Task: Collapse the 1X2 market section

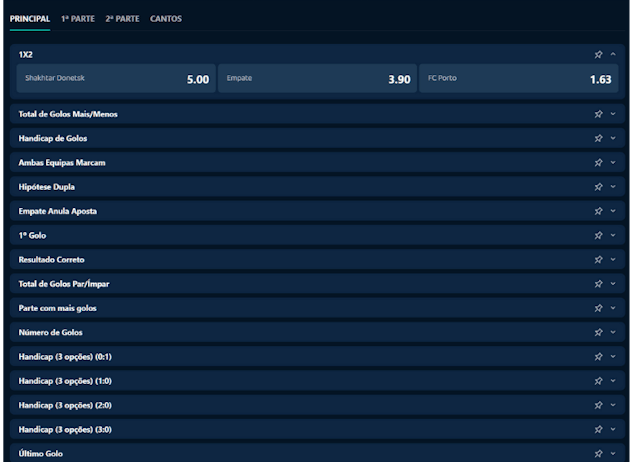Action: coord(612,54)
